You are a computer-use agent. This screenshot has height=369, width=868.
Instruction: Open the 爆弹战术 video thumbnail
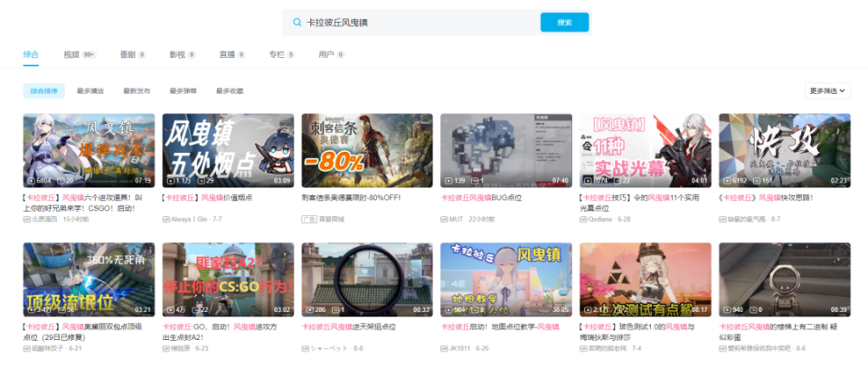[90, 151]
